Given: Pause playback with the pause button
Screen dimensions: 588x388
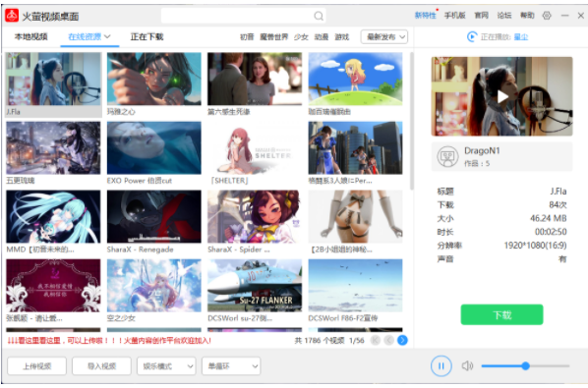Looking at the screenshot, I should [441, 365].
